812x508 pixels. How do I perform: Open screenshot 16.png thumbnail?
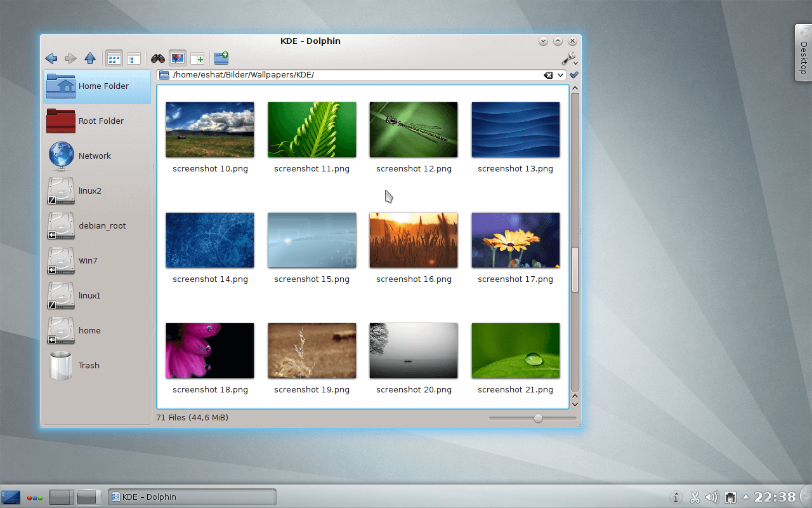413,240
